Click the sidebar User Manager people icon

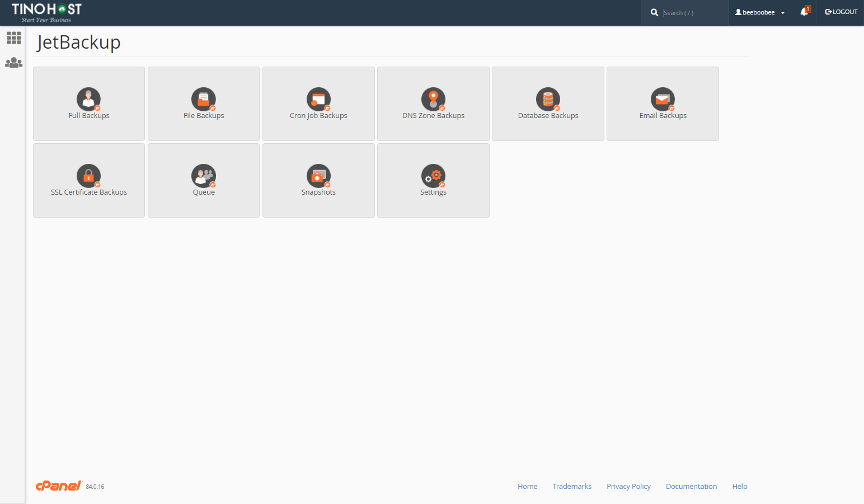tap(13, 63)
